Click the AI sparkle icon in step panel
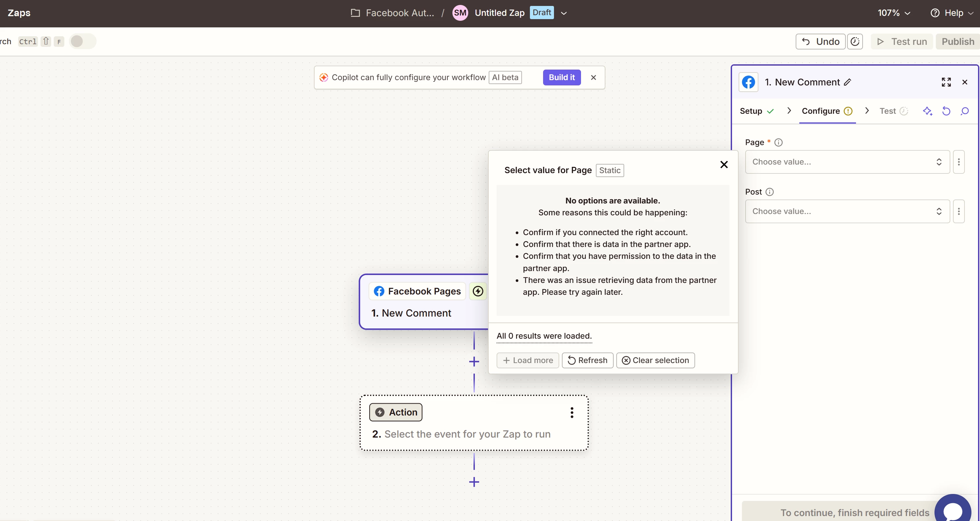The image size is (980, 521). pyautogui.click(x=927, y=111)
